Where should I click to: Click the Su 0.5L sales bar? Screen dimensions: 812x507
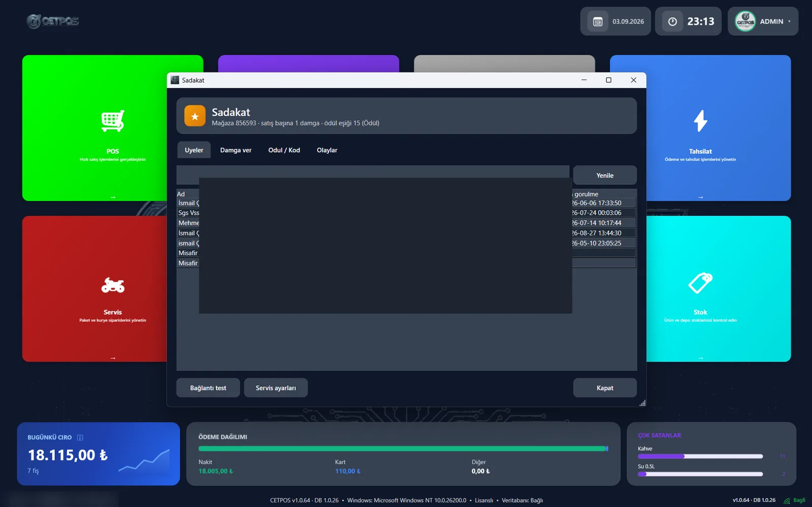point(700,474)
